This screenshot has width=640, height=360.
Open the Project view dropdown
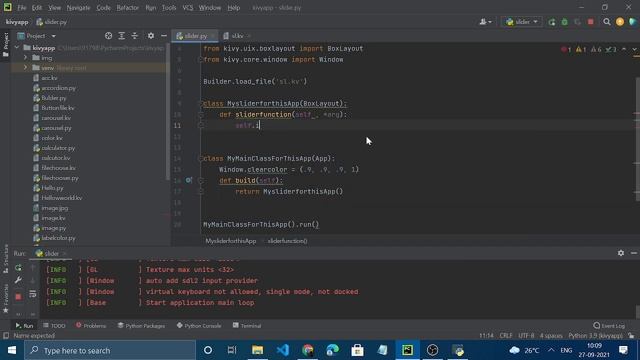click(x=53, y=36)
